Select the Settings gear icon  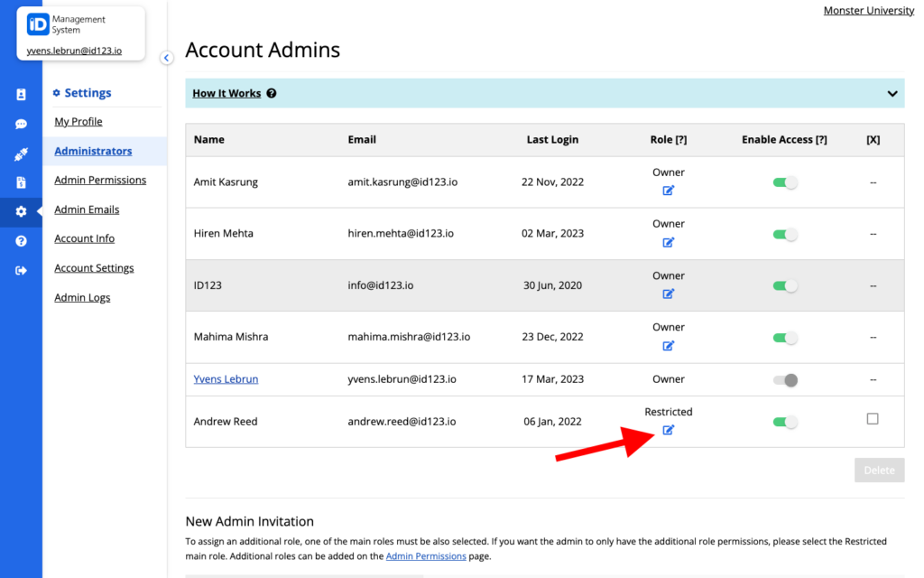point(21,212)
